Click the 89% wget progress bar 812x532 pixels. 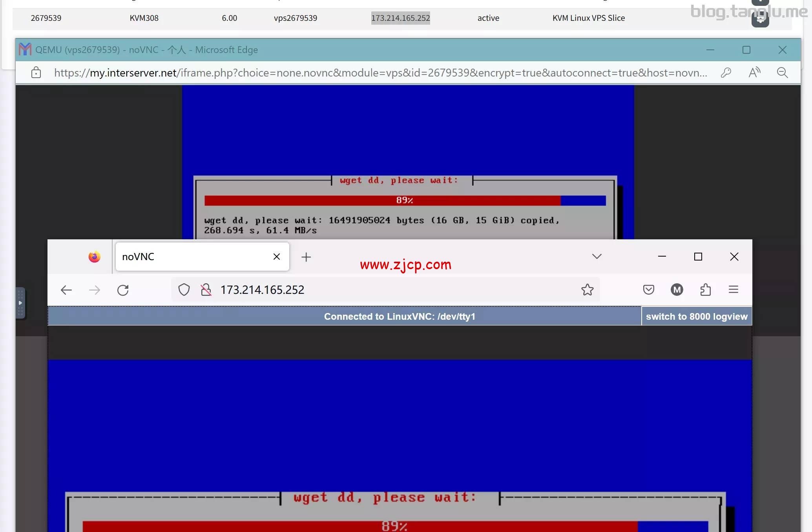(404, 200)
